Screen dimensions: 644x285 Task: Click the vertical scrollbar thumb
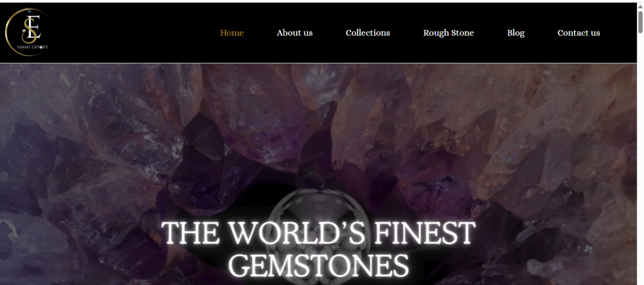coord(640,22)
